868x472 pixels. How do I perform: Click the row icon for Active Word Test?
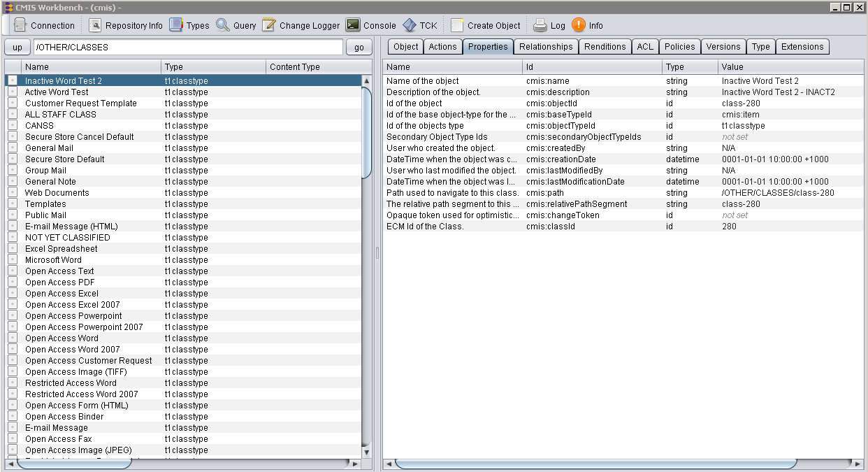click(x=13, y=92)
